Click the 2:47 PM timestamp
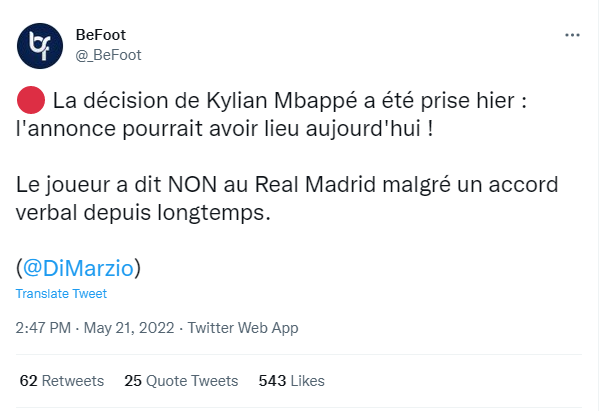The image size is (600, 411). (43, 328)
